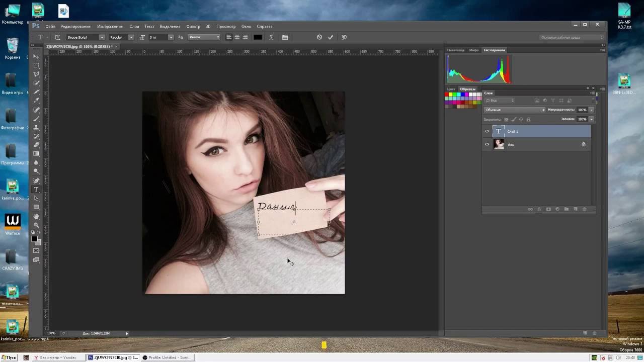Click the 3D button in options bar

344,37
